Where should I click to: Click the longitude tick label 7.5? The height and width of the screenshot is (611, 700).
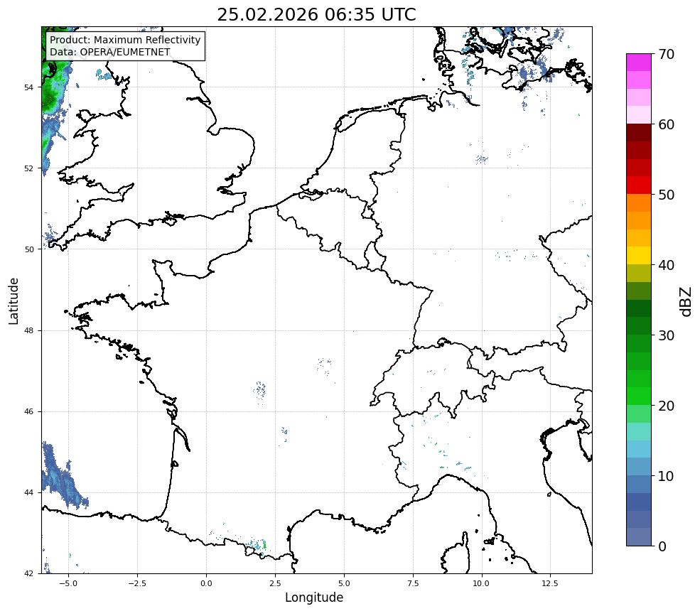tap(413, 583)
